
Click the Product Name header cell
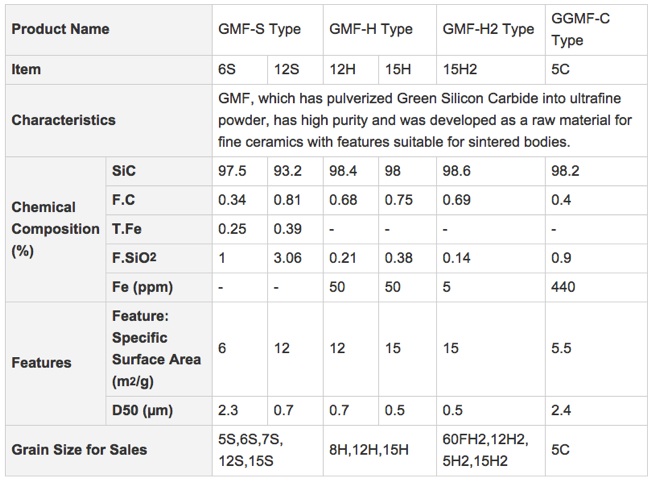click(x=109, y=29)
